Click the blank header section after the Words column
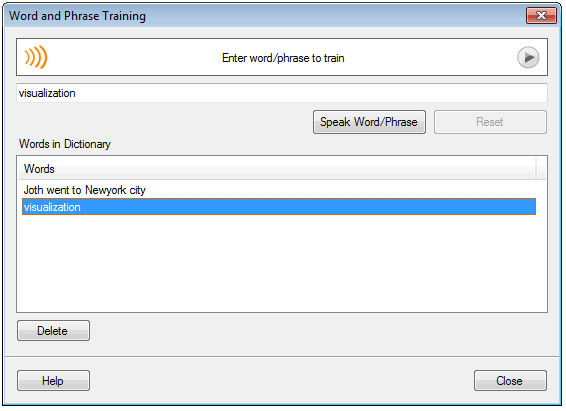Screen dimensions: 566x411 [541, 169]
